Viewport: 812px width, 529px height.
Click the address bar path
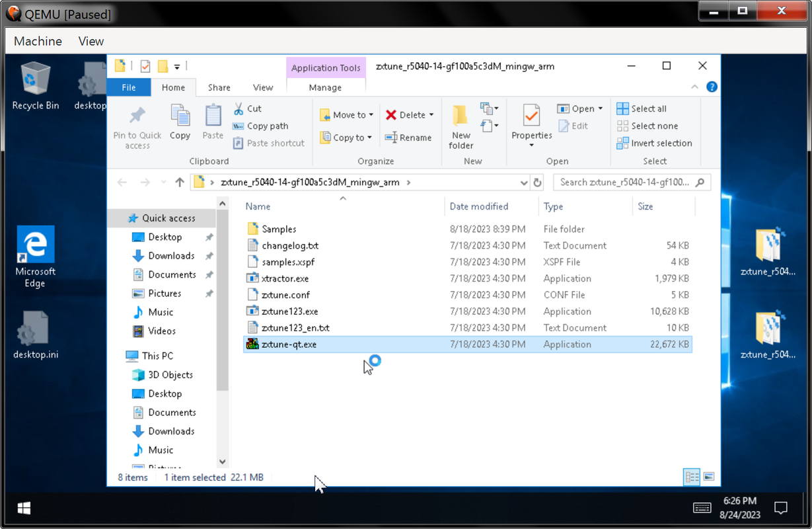click(310, 183)
